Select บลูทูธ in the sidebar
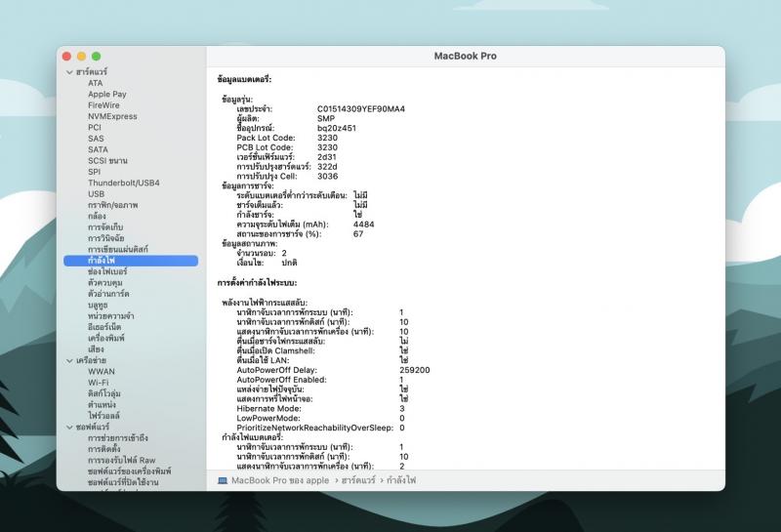The width and height of the screenshot is (781, 532). [98, 305]
